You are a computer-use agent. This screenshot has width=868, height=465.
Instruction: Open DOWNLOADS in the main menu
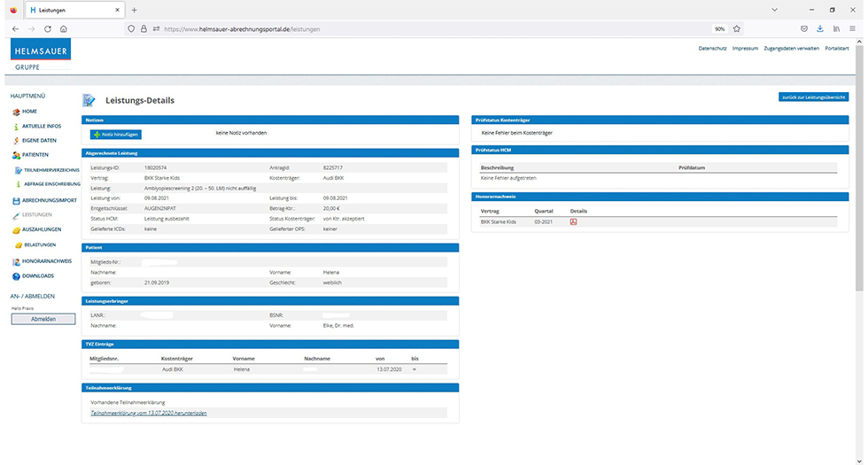[38, 276]
